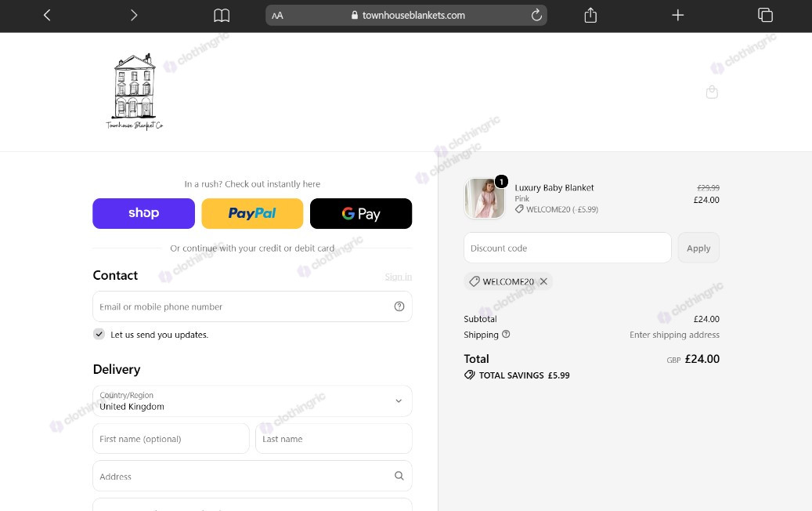The height and width of the screenshot is (511, 812).
Task: Click the shipping info question mark icon
Action: point(506,335)
